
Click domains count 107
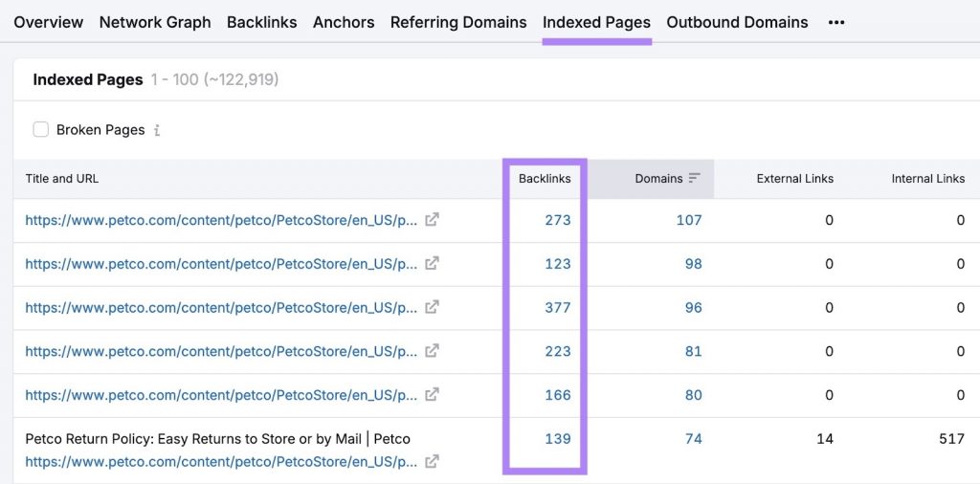pos(689,220)
